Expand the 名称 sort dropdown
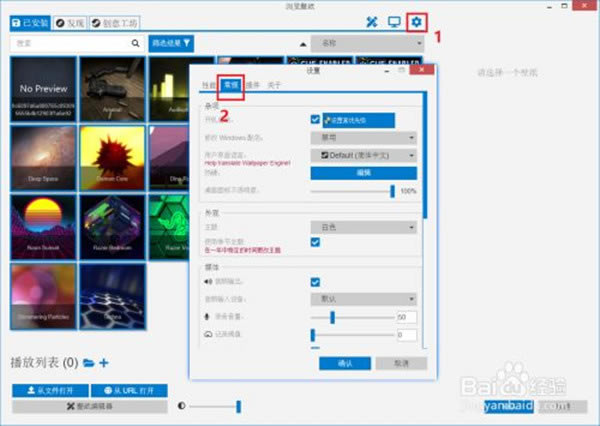 pos(364,44)
